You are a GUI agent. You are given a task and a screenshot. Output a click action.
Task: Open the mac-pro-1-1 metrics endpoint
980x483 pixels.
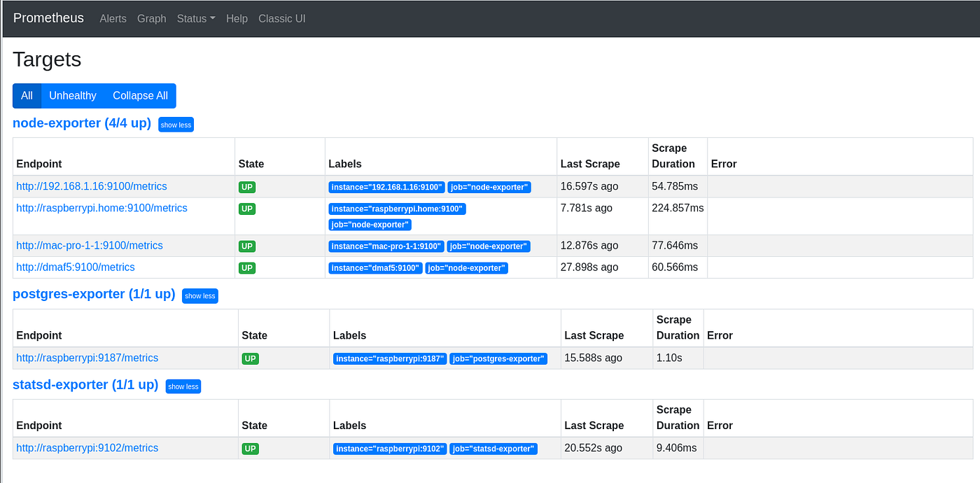pyautogui.click(x=89, y=245)
